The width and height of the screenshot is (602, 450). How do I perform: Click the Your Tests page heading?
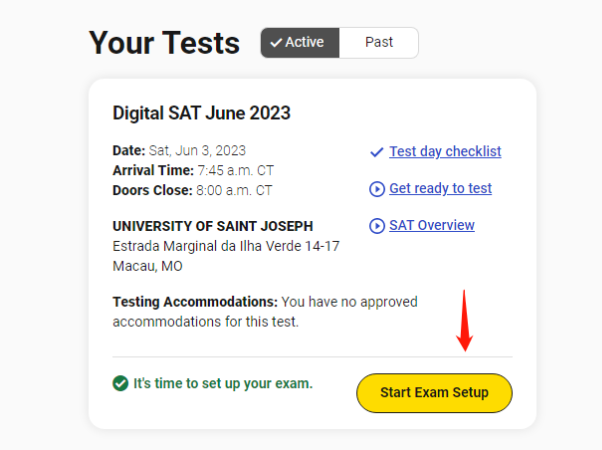click(164, 43)
